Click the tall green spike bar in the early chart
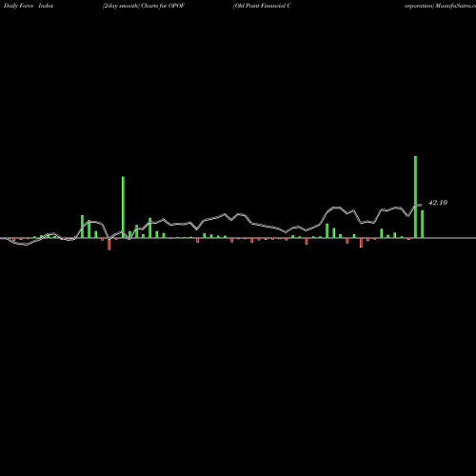 pos(123,208)
